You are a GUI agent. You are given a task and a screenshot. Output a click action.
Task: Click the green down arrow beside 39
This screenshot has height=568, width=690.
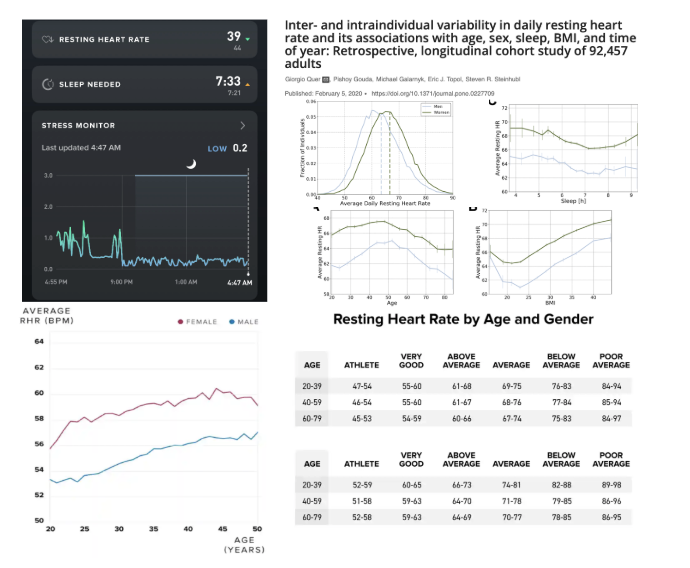[x=248, y=39]
